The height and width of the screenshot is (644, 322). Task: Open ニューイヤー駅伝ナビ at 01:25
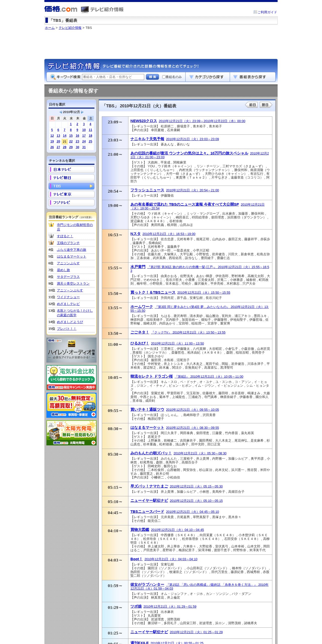[x=149, y=632]
